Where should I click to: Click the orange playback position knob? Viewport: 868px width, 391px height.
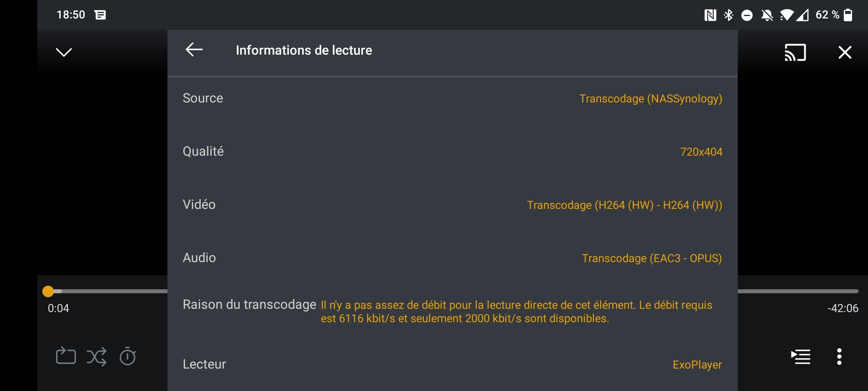tap(48, 291)
